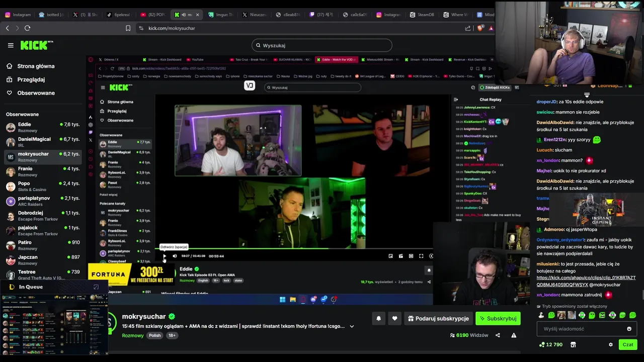644x362 pixels.
Task: Open Patiro channel in followed list
Action: (x=43, y=245)
